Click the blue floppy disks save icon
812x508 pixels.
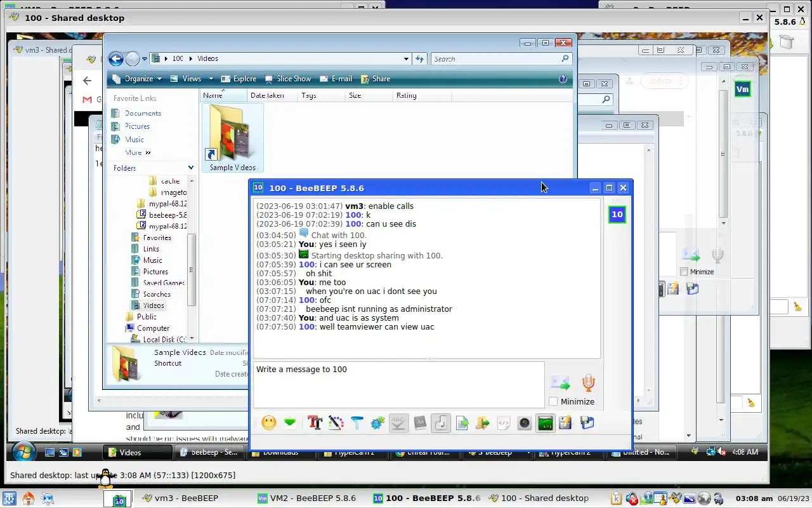click(587, 422)
